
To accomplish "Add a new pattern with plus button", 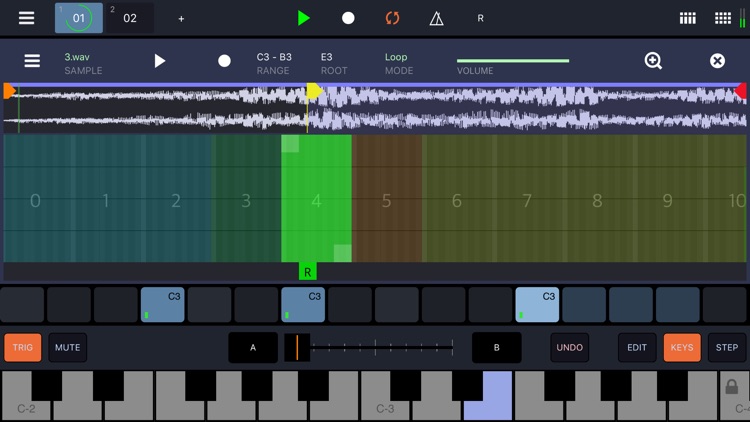I will tap(181, 19).
